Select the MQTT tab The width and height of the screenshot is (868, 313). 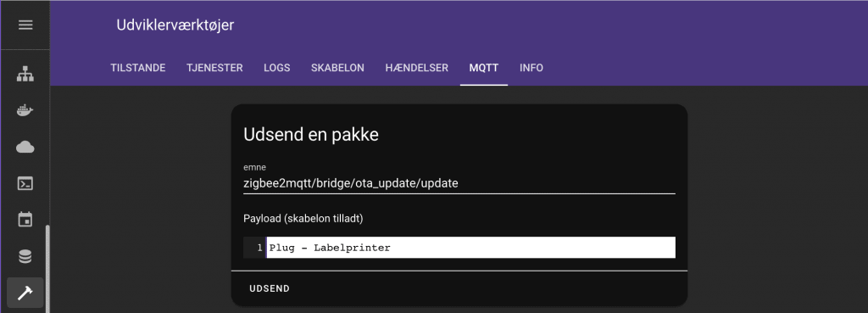pos(484,68)
